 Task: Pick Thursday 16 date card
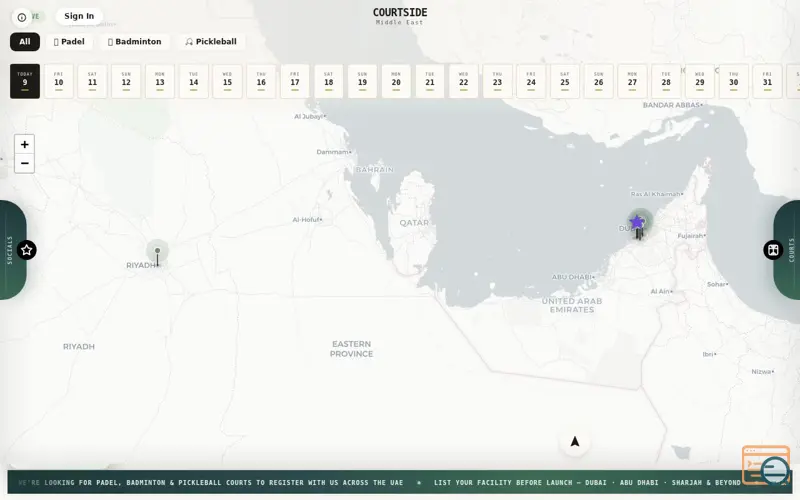tap(261, 81)
